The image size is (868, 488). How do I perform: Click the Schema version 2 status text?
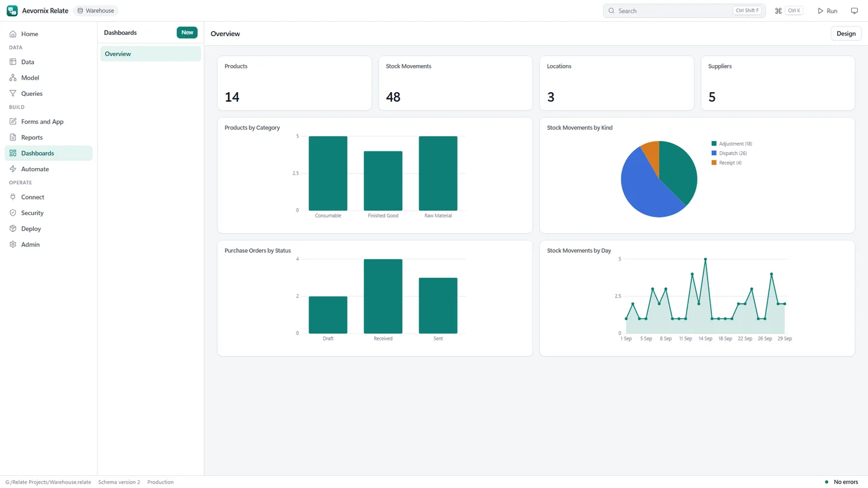pyautogui.click(x=119, y=482)
